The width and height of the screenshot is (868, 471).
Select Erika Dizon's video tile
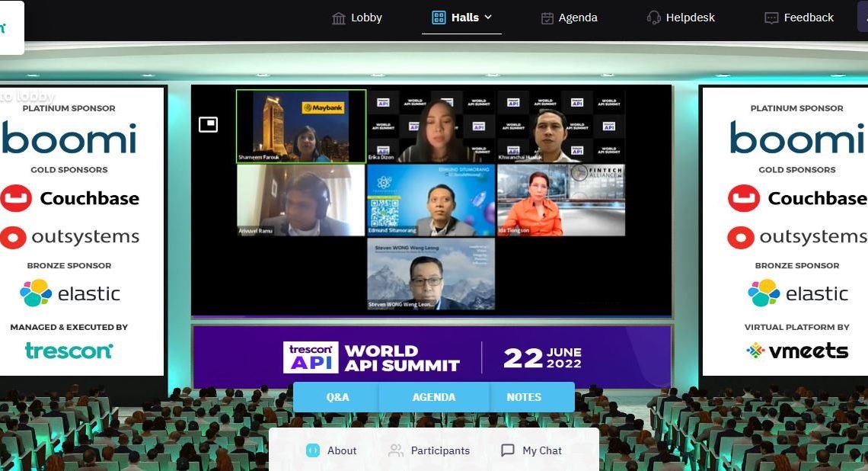pos(431,127)
